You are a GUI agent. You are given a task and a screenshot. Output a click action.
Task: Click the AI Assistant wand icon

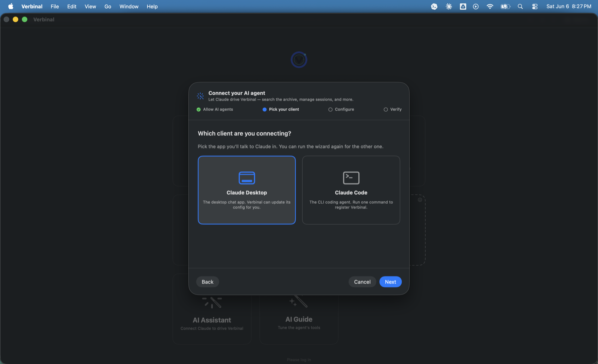point(212,302)
